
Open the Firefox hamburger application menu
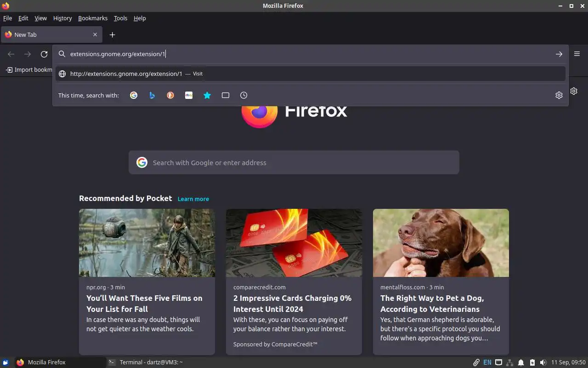click(x=577, y=54)
